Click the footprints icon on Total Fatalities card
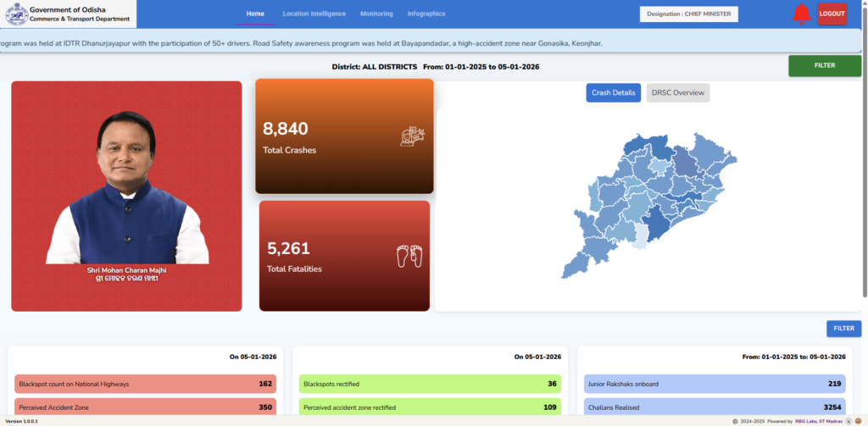868x426 pixels. click(409, 257)
